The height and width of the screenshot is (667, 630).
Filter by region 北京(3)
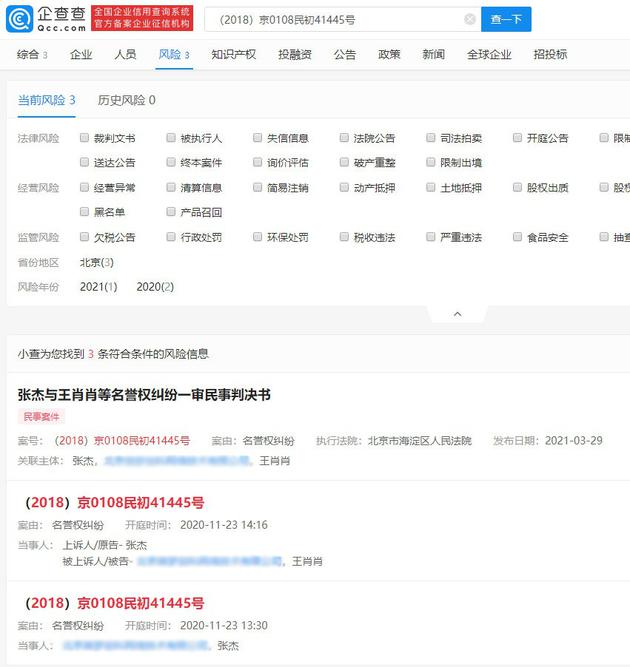pos(97,262)
